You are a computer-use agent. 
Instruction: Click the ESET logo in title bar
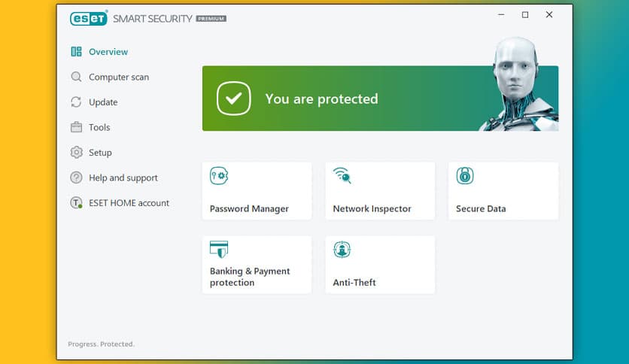tap(89, 18)
